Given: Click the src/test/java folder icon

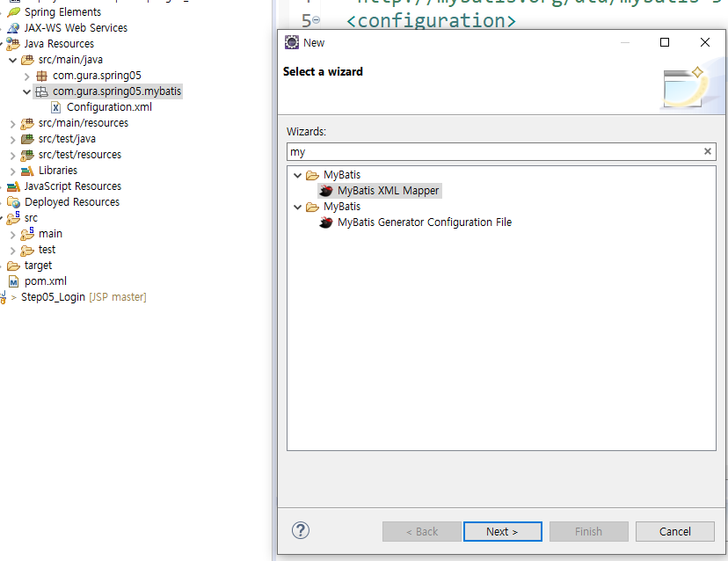Looking at the screenshot, I should click(27, 139).
